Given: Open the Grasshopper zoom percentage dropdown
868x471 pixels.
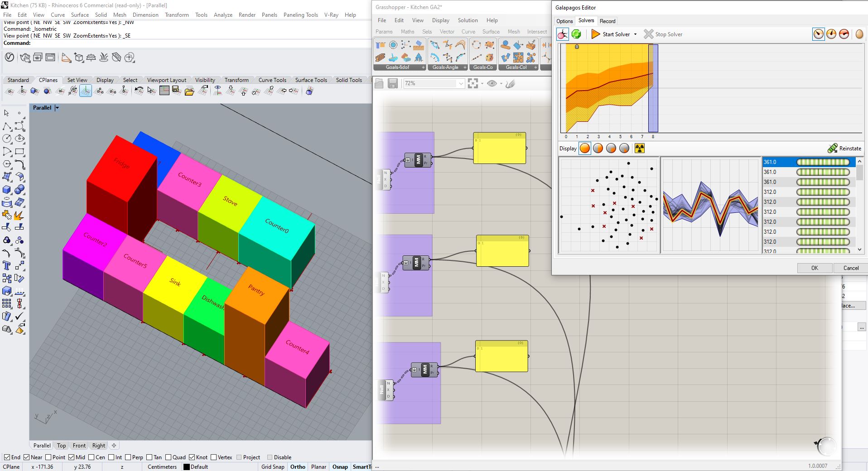Looking at the screenshot, I should (461, 83).
